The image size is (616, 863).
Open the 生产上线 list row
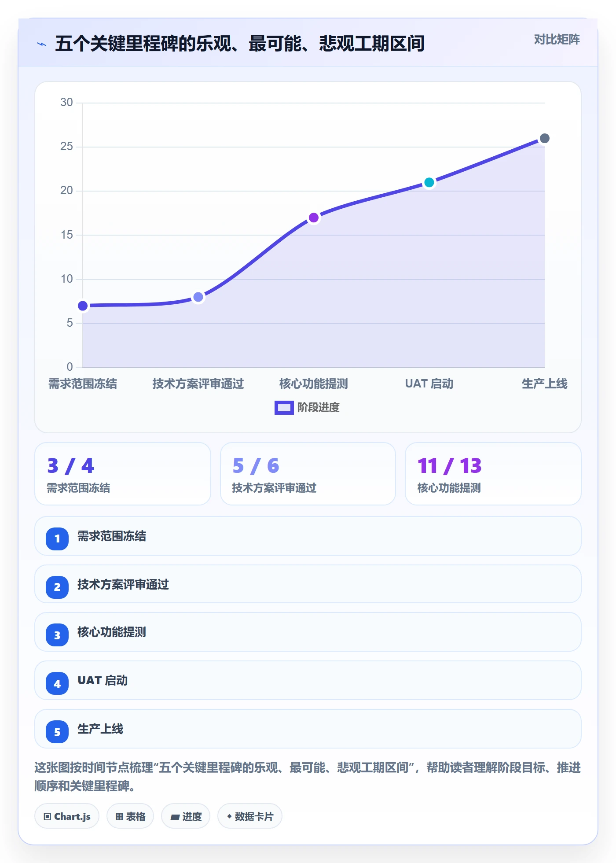pyautogui.click(x=308, y=729)
